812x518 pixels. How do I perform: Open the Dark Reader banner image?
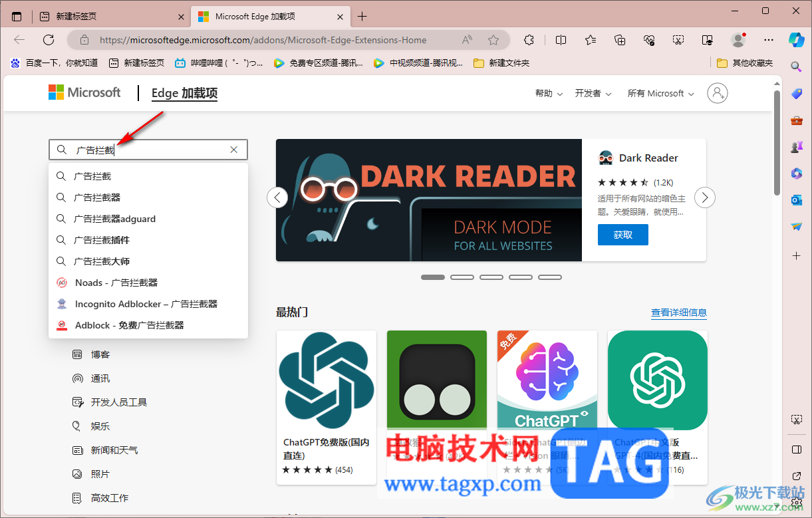point(429,200)
